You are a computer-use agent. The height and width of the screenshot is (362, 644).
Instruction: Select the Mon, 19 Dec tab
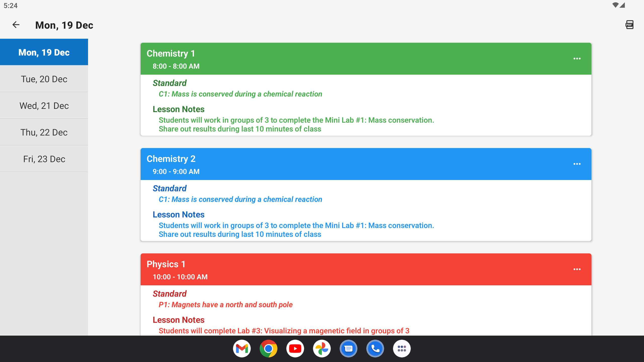coord(44,52)
